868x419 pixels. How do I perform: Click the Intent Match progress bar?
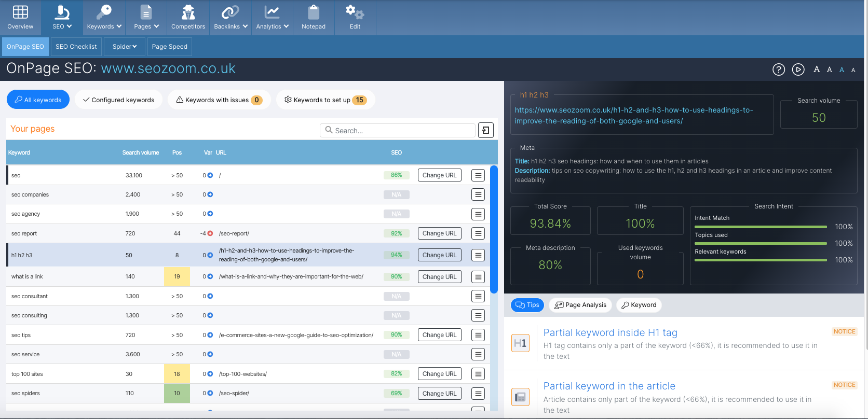click(x=761, y=227)
